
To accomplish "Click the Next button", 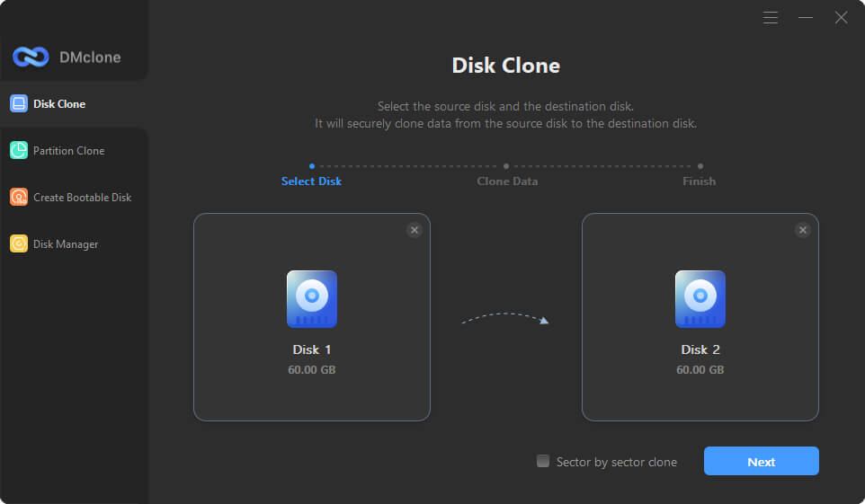I will [762, 461].
